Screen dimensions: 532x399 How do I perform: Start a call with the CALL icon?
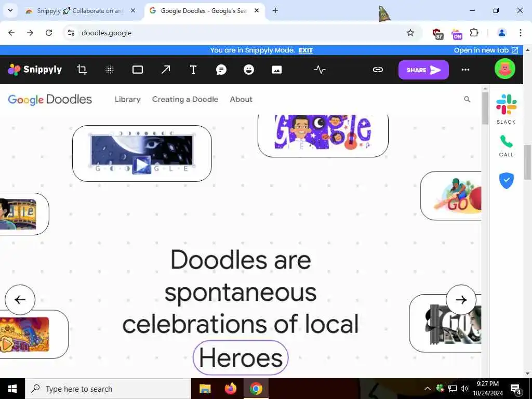[x=506, y=146]
